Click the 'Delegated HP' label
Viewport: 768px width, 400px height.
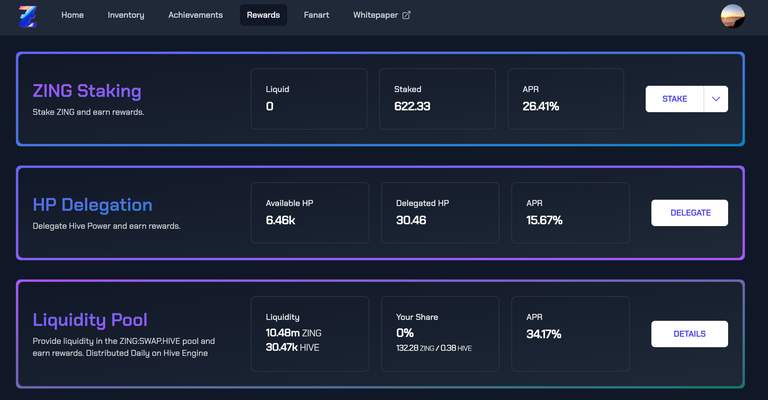coord(423,203)
